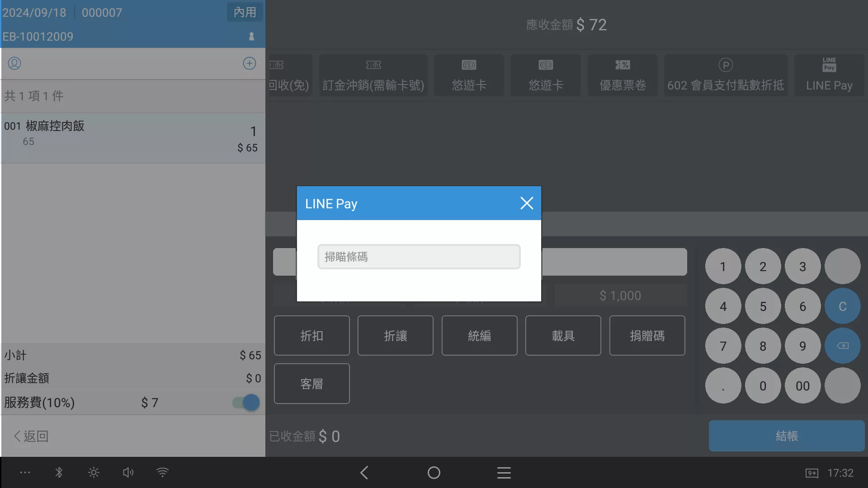This screenshot has width=868, height=488.
Task: Select the 悠遊卡 option next to 訂金沖銷
Action: [469, 75]
